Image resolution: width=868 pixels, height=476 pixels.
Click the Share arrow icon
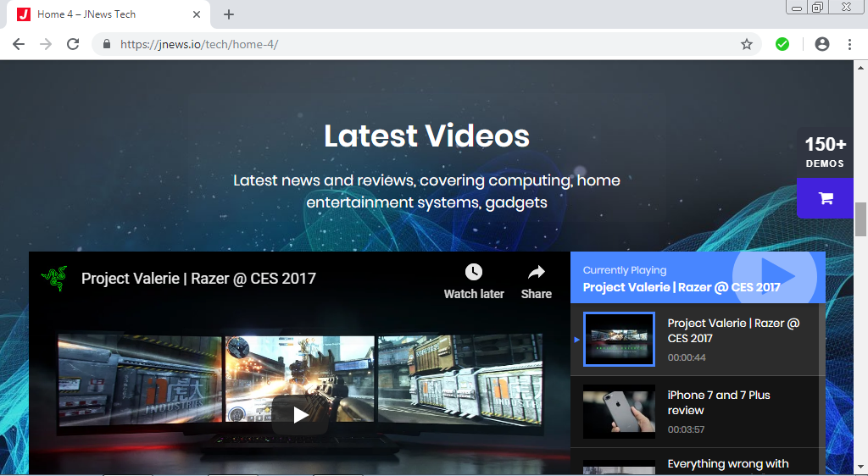[x=536, y=272]
